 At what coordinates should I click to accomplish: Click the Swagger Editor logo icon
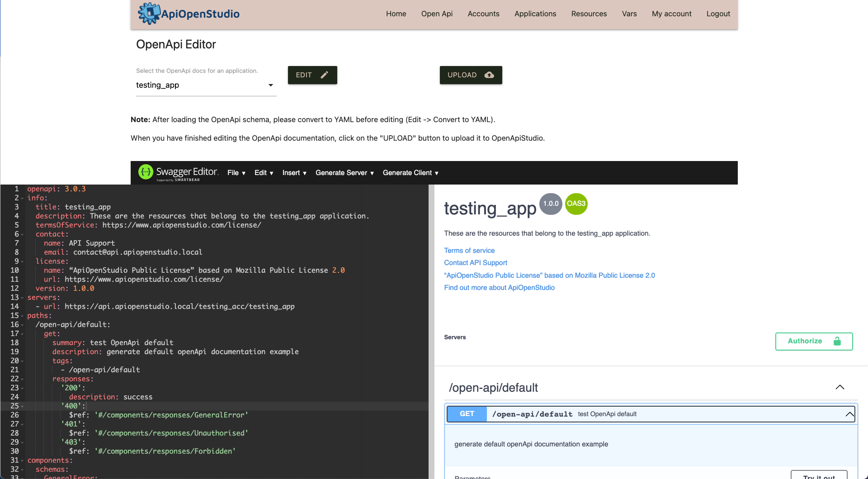(146, 172)
